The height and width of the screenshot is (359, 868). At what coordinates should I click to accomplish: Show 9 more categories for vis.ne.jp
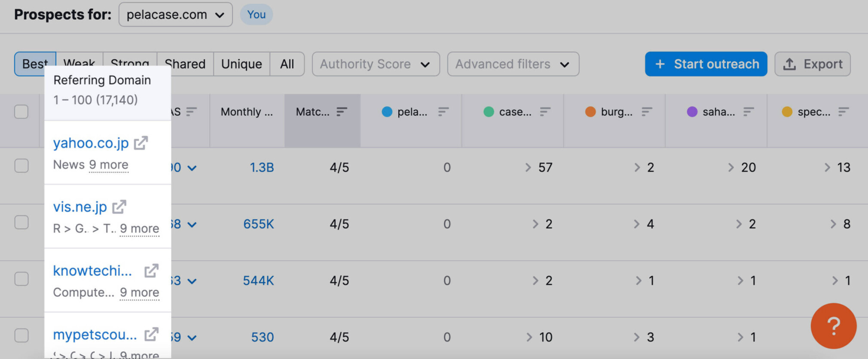pyautogui.click(x=140, y=229)
